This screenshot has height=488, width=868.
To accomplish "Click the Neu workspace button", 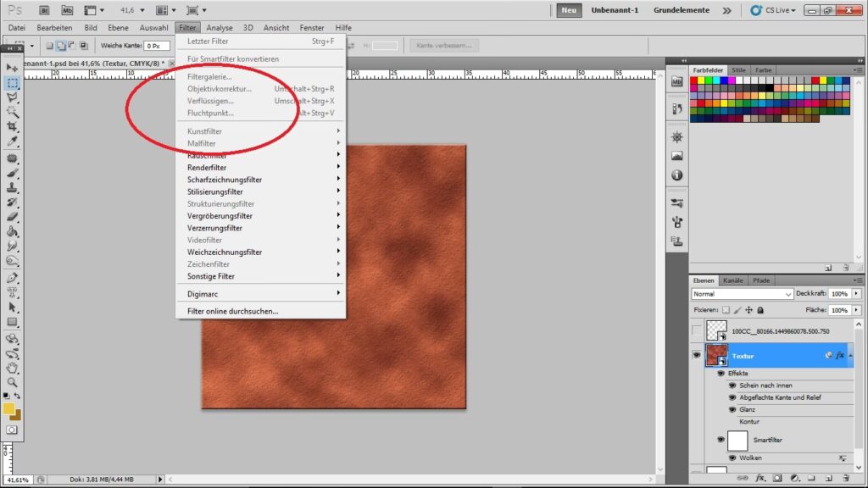I will (x=569, y=11).
